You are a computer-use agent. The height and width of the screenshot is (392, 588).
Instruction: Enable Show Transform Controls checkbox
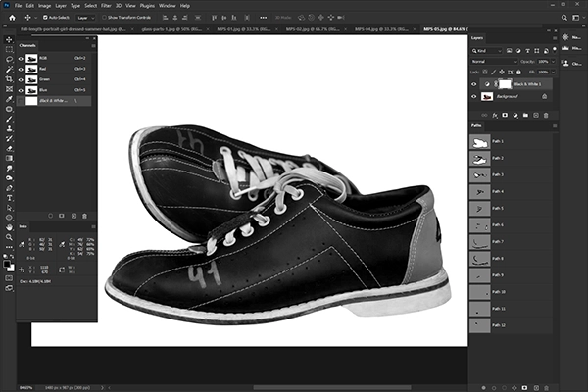102,17
